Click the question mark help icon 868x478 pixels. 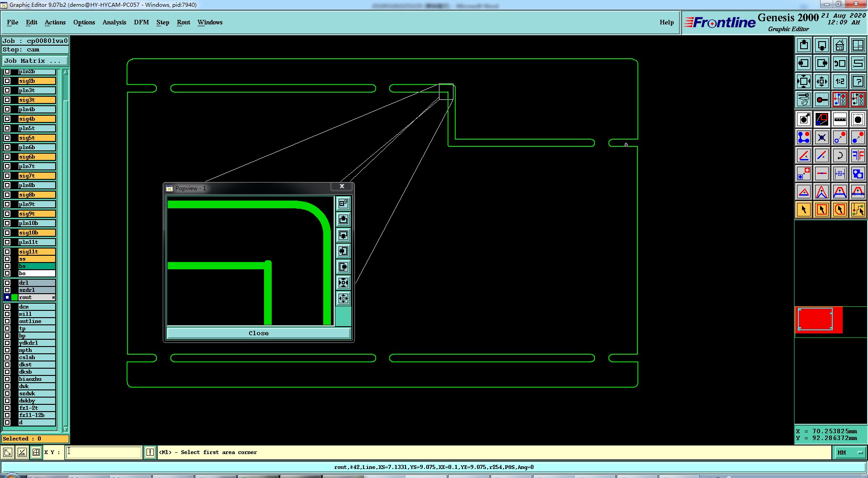click(x=858, y=81)
